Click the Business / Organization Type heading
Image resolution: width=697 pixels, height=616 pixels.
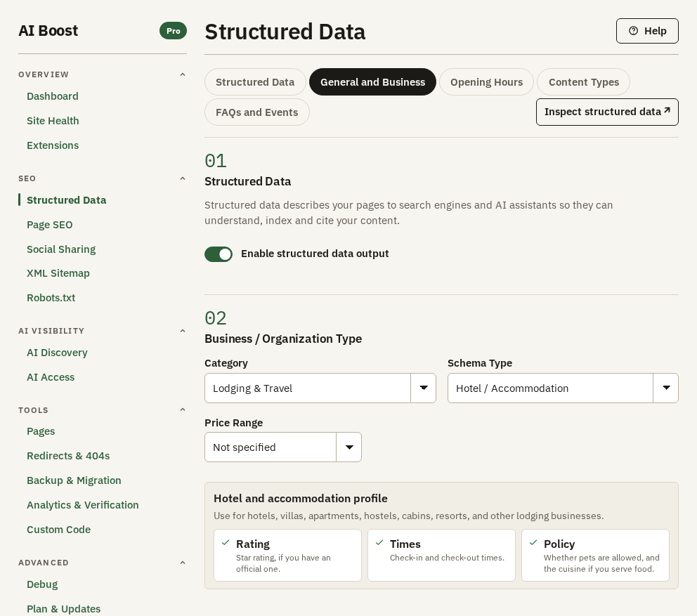coord(283,339)
